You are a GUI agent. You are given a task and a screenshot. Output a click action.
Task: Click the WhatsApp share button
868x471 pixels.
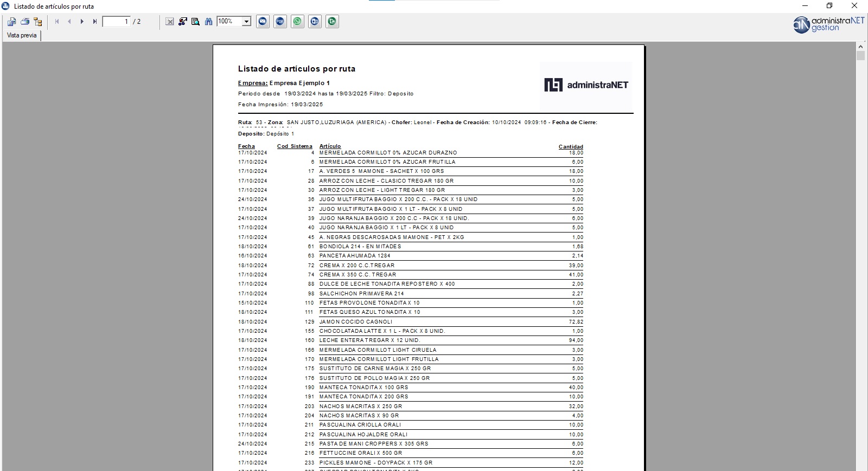pos(298,22)
